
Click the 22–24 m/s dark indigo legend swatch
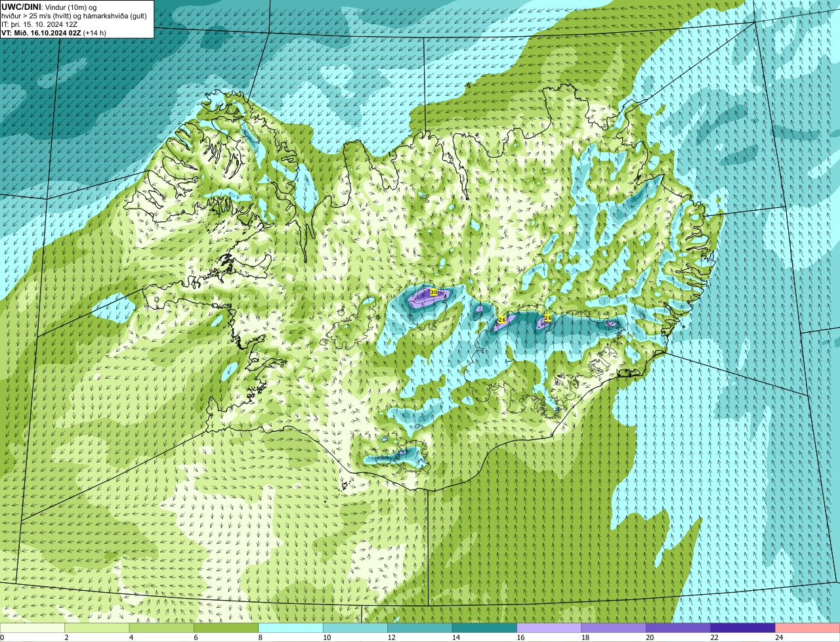point(743,628)
